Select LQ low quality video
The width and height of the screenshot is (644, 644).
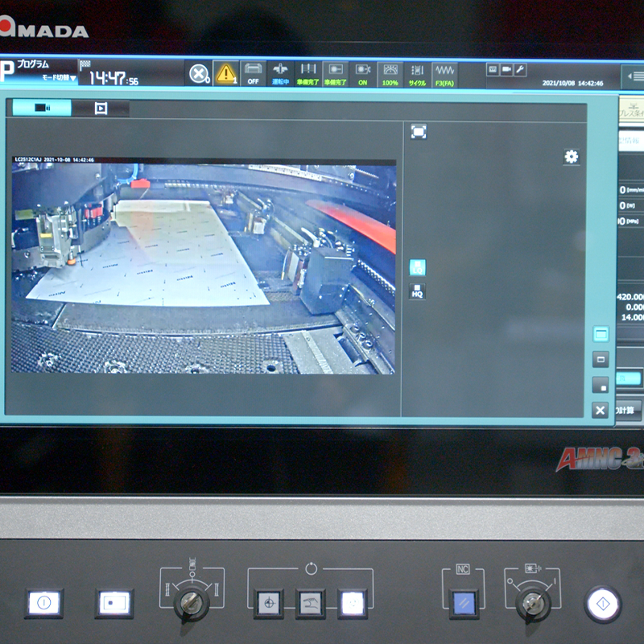(x=417, y=267)
